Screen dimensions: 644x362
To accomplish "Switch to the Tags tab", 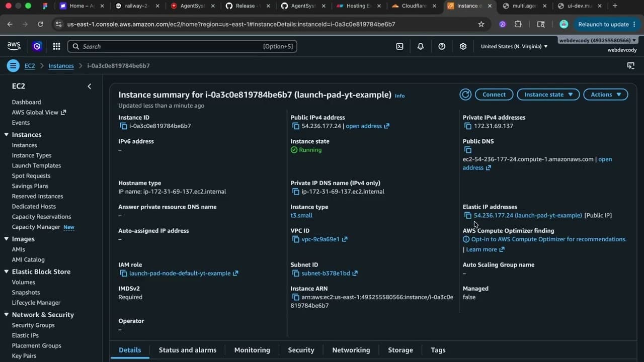I will pyautogui.click(x=438, y=350).
